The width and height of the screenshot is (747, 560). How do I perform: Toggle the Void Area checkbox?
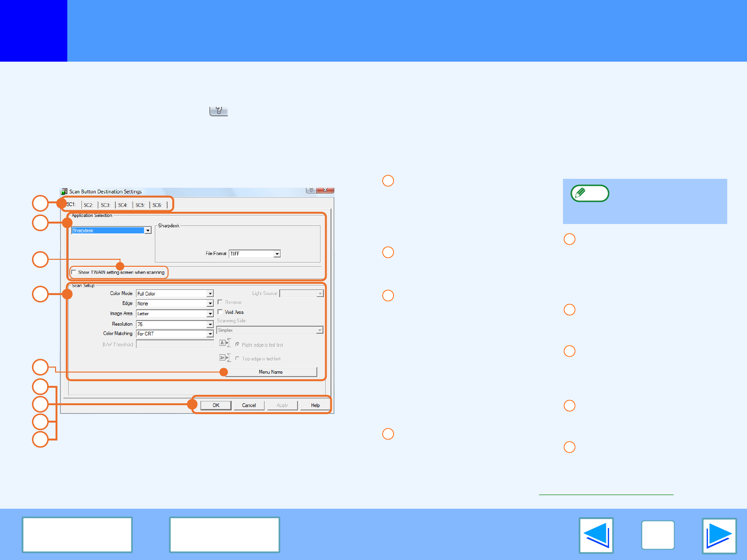220,312
